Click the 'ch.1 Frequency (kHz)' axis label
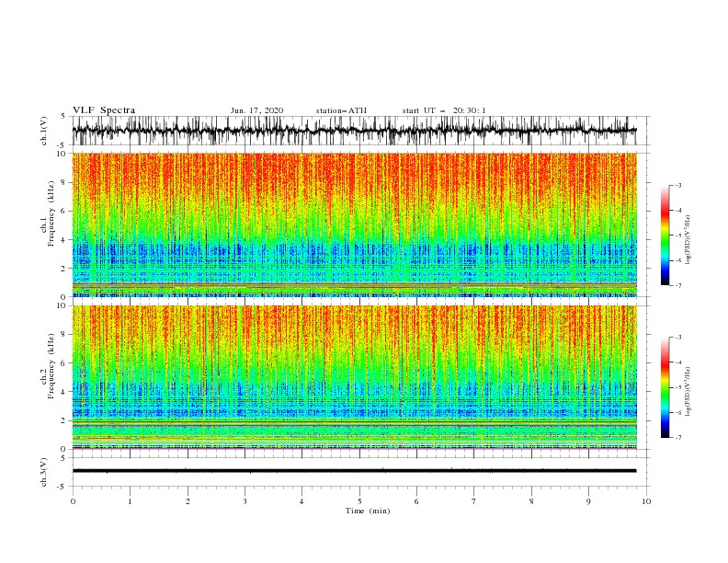This screenshot has width=728, height=563. click(48, 213)
